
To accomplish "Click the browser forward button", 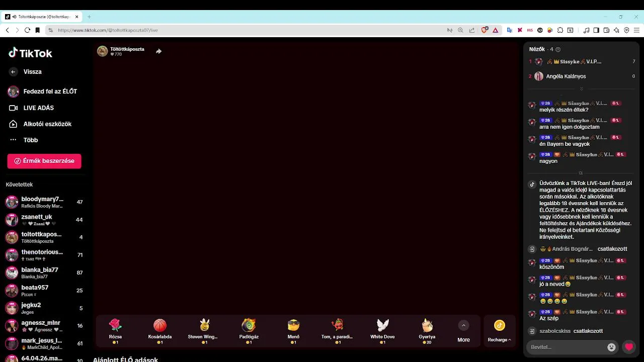I will [17, 30].
